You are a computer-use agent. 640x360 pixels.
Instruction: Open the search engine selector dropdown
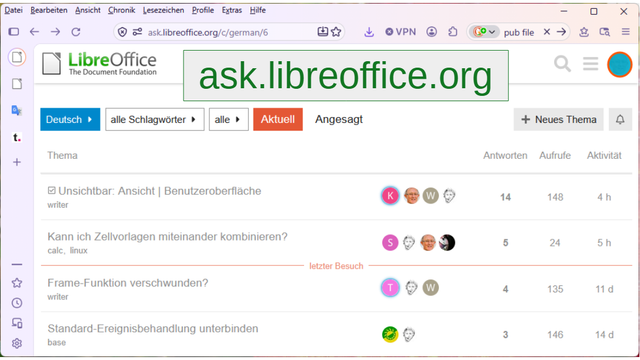coord(484,32)
